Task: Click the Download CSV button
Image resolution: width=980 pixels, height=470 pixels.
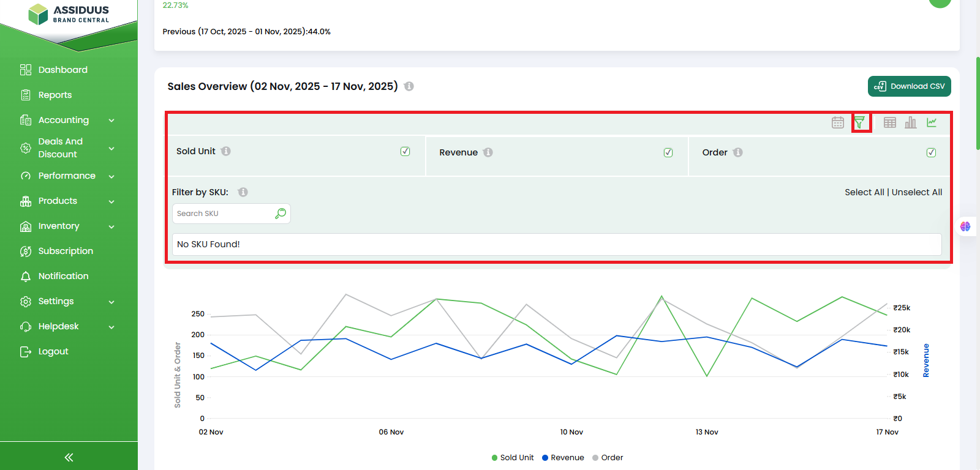Action: tap(909, 86)
